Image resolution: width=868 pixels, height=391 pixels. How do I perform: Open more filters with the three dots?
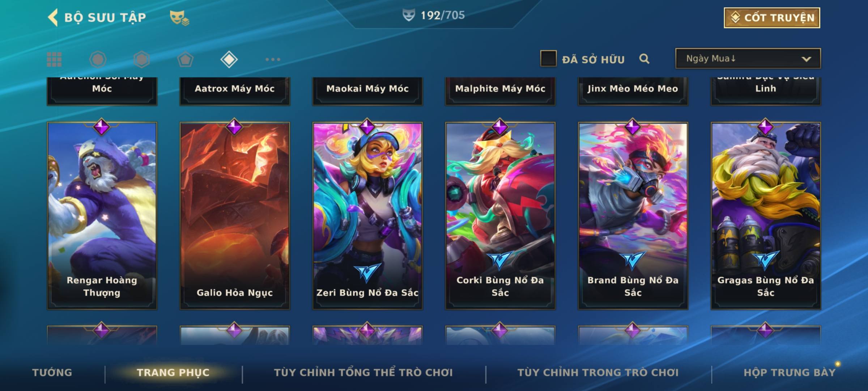click(x=273, y=59)
